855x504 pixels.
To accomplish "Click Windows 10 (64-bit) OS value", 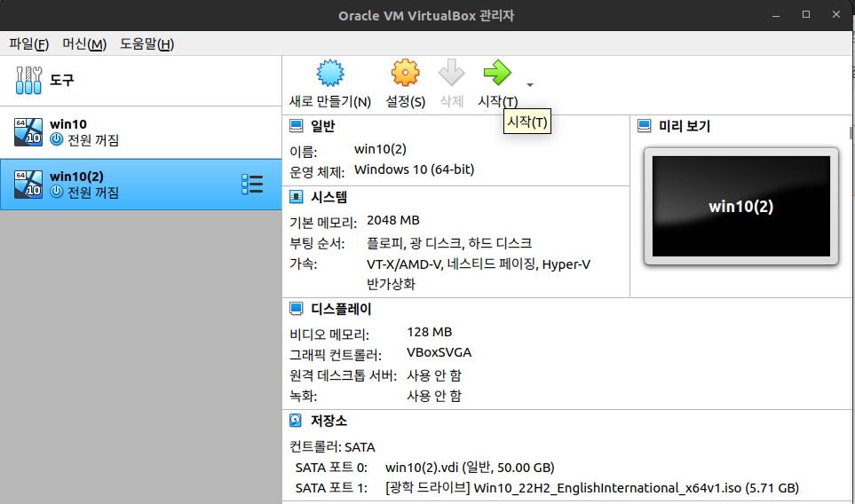I will tap(415, 169).
